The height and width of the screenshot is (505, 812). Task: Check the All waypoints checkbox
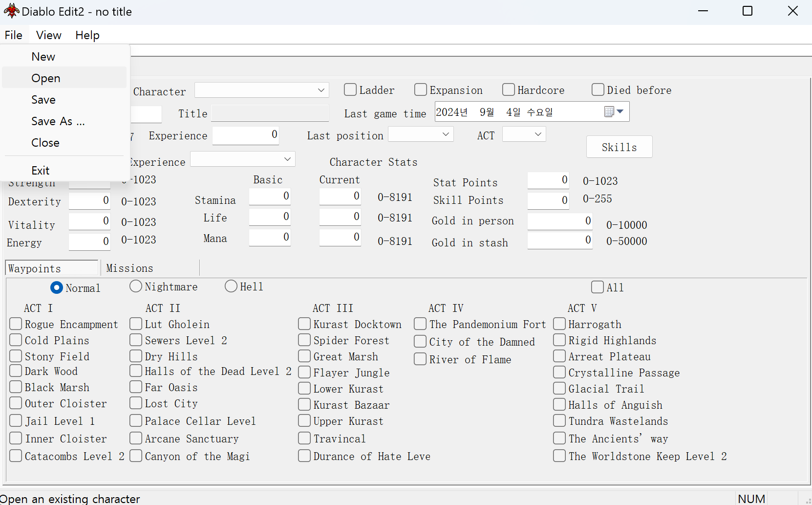[597, 287]
